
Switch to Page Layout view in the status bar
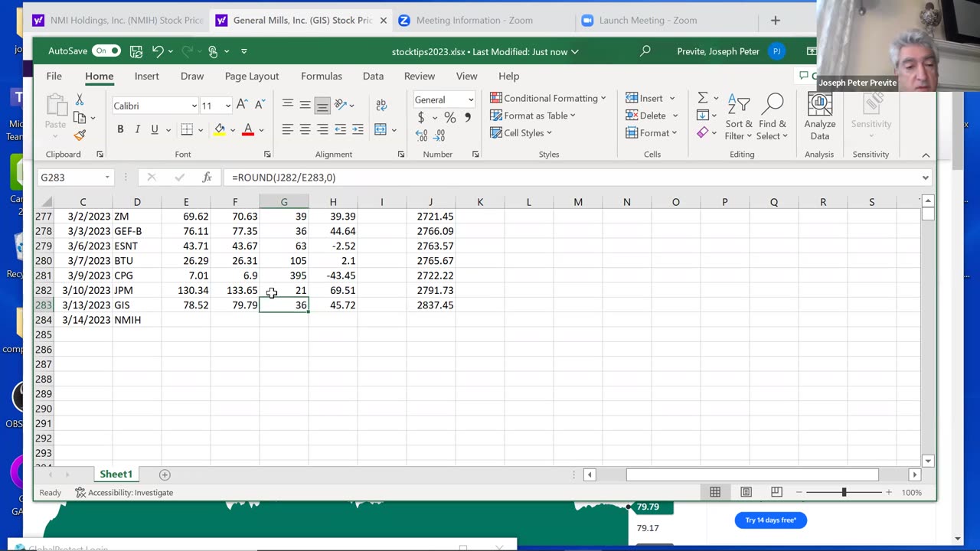(x=746, y=492)
